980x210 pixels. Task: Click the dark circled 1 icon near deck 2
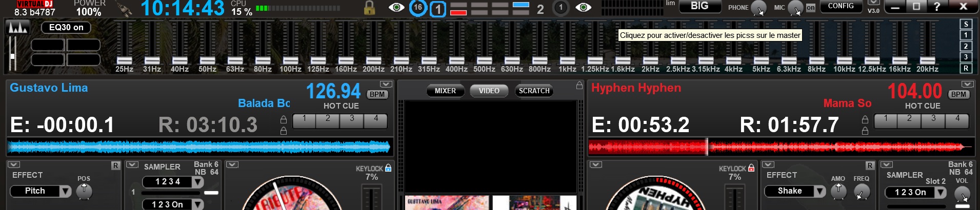(561, 8)
